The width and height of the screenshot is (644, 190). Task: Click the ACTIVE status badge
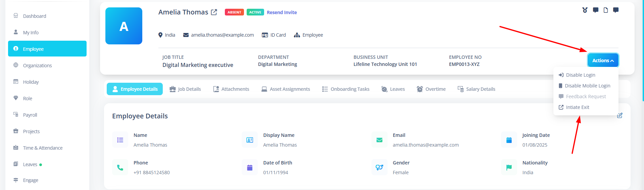pos(255,12)
